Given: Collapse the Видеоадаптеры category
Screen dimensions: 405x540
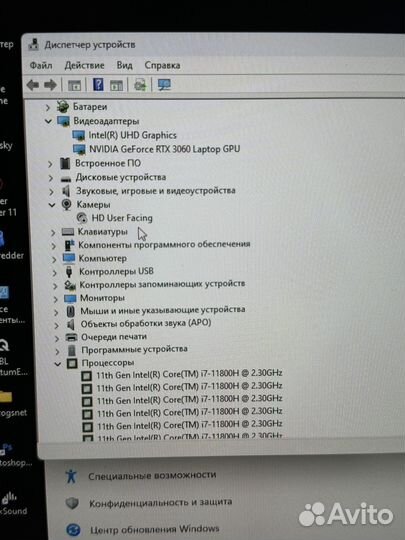Looking at the screenshot, I should 48,122.
